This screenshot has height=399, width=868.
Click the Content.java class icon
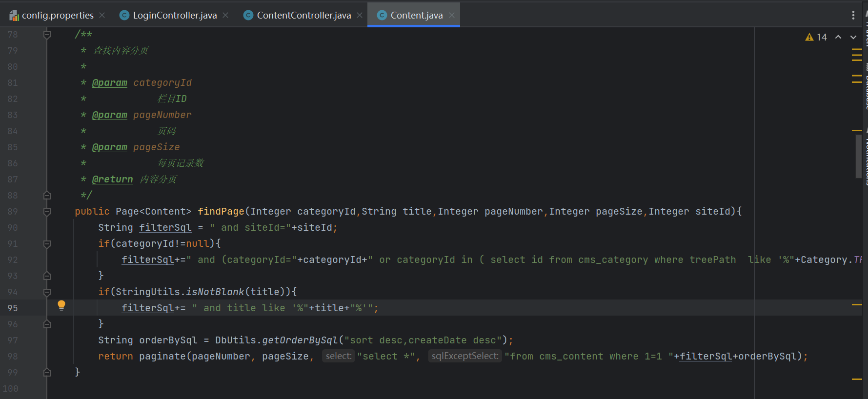[382, 15]
